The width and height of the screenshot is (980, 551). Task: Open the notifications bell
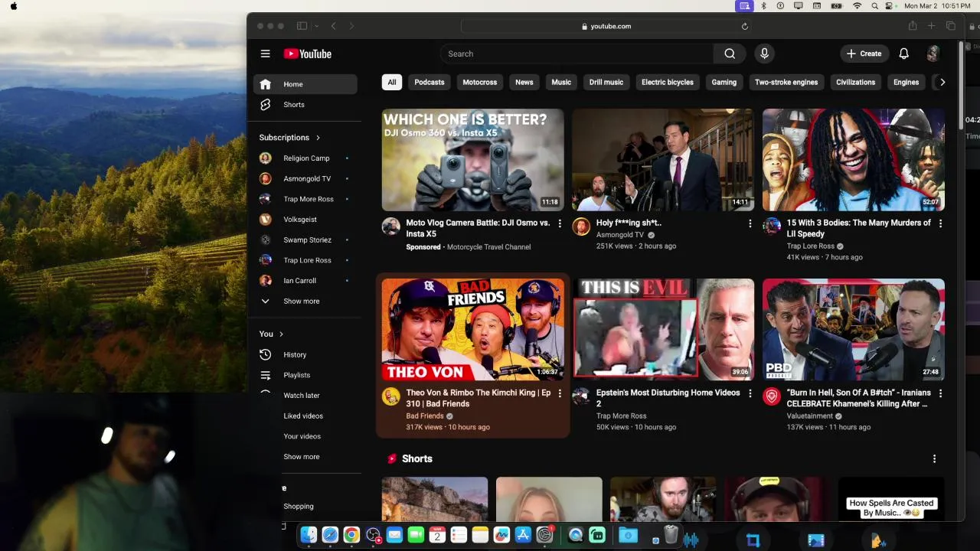coord(903,54)
